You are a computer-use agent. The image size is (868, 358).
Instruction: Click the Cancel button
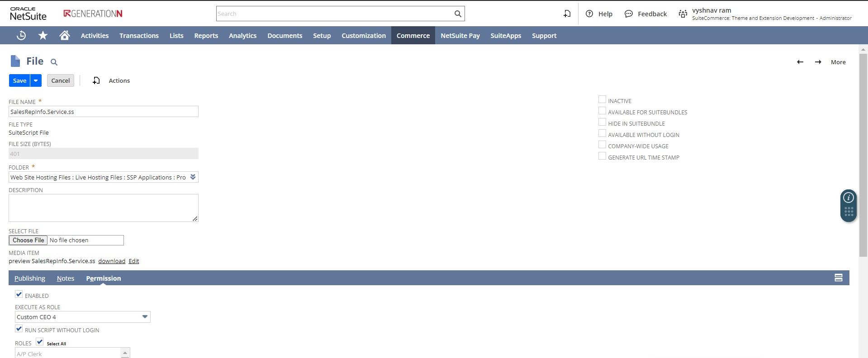[x=60, y=80]
